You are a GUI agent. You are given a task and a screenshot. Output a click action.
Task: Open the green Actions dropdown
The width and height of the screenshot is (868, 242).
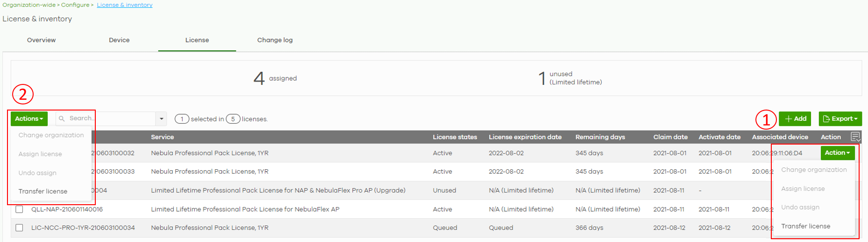(x=29, y=118)
